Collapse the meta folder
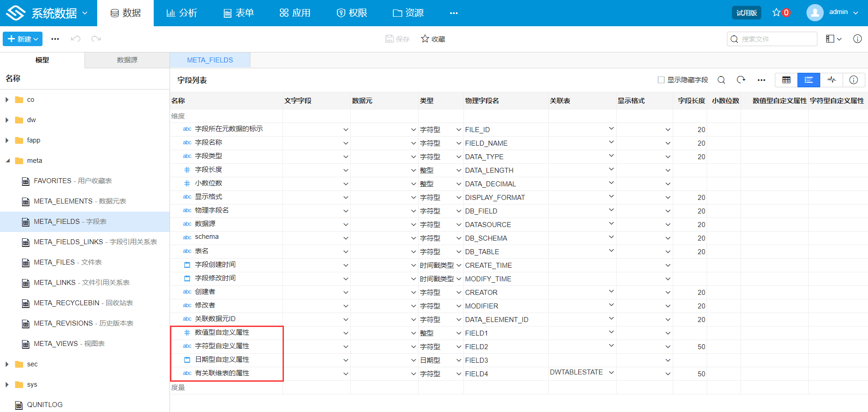The width and height of the screenshot is (868, 412). (7, 161)
